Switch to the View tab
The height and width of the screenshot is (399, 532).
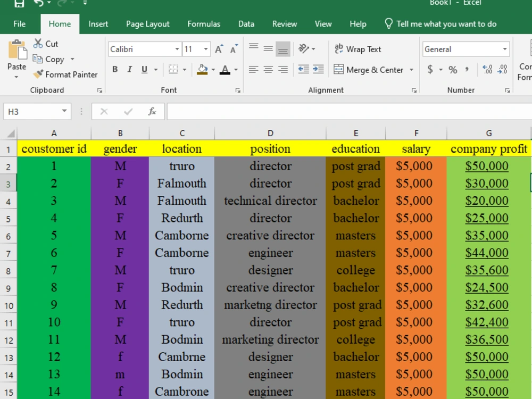[x=323, y=24]
